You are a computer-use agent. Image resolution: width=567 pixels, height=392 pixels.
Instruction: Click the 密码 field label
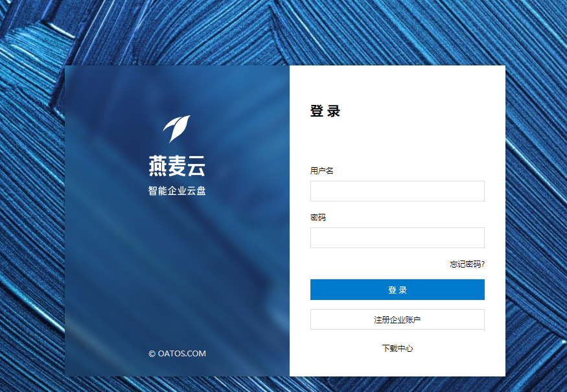[318, 217]
